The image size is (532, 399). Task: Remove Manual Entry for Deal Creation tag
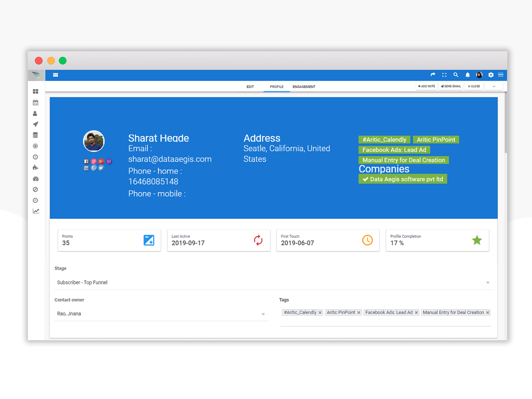point(488,313)
